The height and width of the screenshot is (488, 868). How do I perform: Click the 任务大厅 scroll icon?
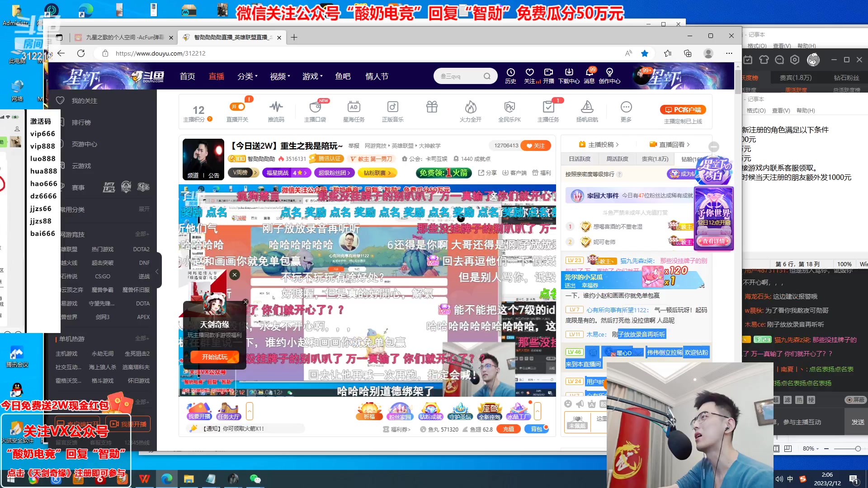[228, 411]
